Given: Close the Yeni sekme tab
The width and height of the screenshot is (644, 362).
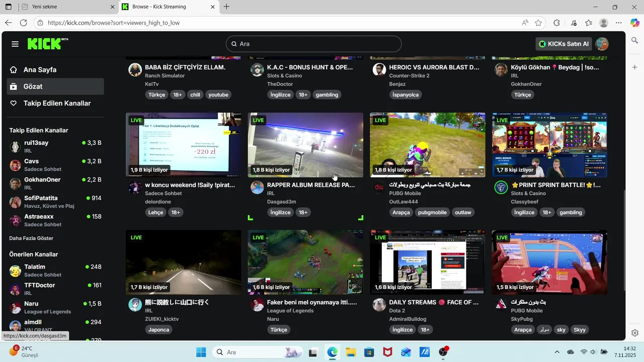Looking at the screenshot, I should click(x=112, y=7).
